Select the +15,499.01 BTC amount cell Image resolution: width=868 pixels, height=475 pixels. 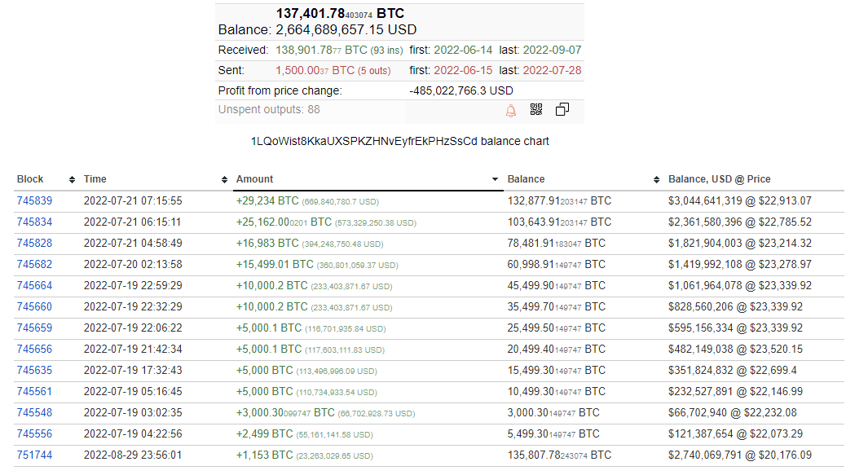(x=317, y=265)
